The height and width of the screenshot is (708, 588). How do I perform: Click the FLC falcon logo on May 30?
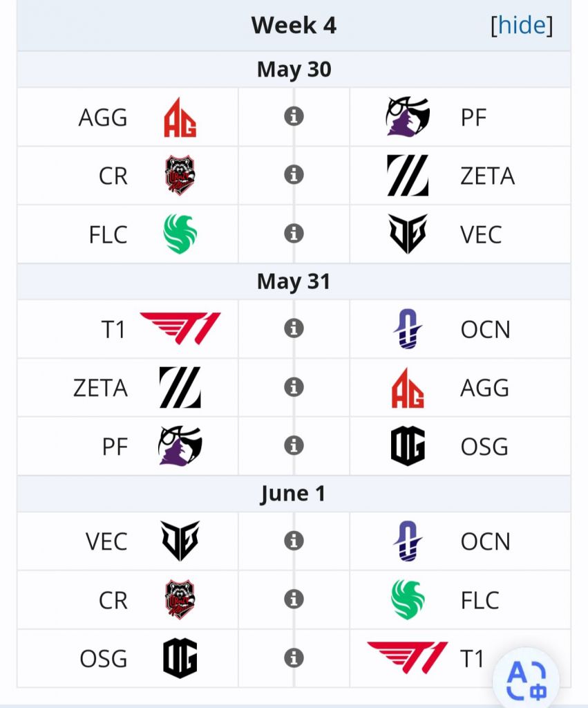180,234
